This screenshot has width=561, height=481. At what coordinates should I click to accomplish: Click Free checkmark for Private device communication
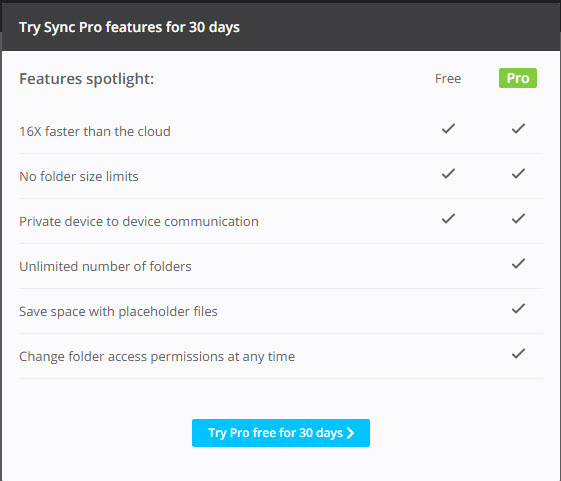(448, 219)
